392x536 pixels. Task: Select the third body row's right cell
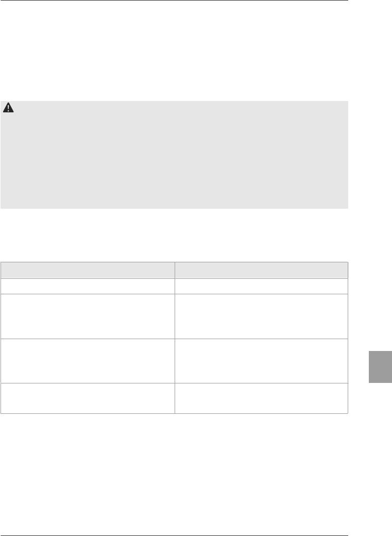262,361
